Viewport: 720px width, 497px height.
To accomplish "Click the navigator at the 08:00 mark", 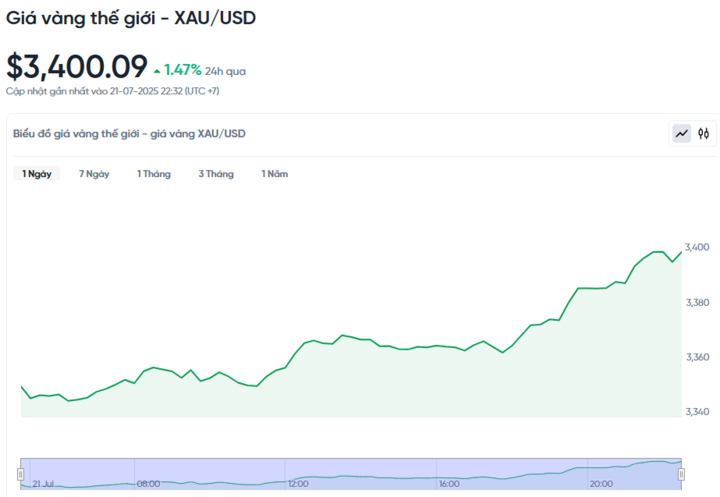I will click(148, 483).
